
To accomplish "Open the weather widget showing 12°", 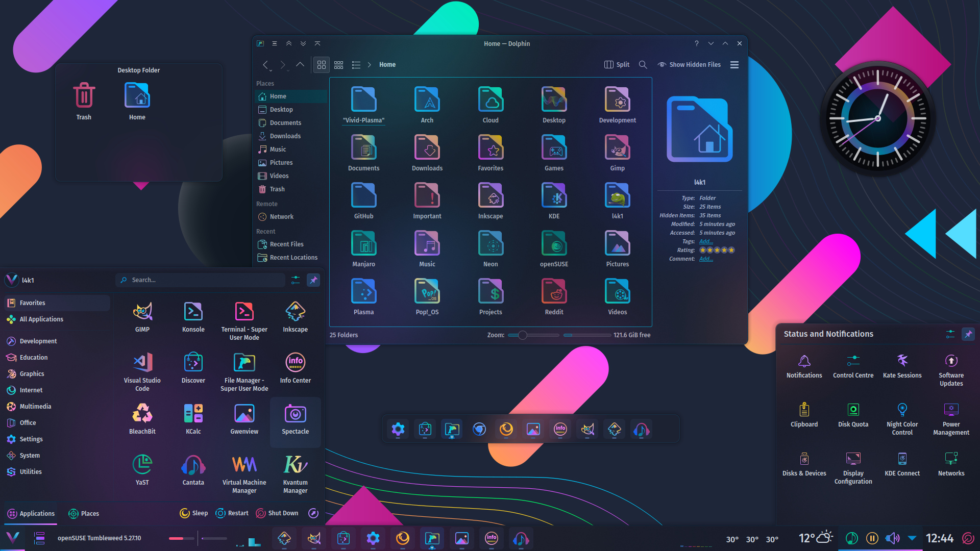I will click(x=816, y=538).
